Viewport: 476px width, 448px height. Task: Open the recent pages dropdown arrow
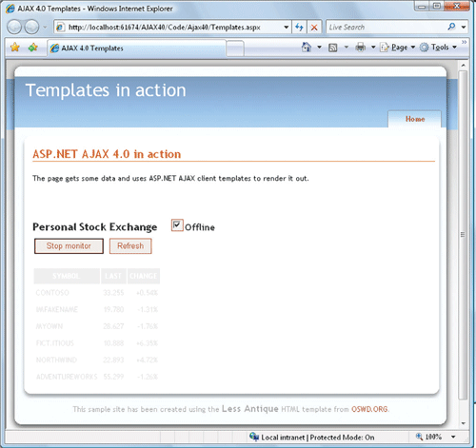pyautogui.click(x=45, y=28)
